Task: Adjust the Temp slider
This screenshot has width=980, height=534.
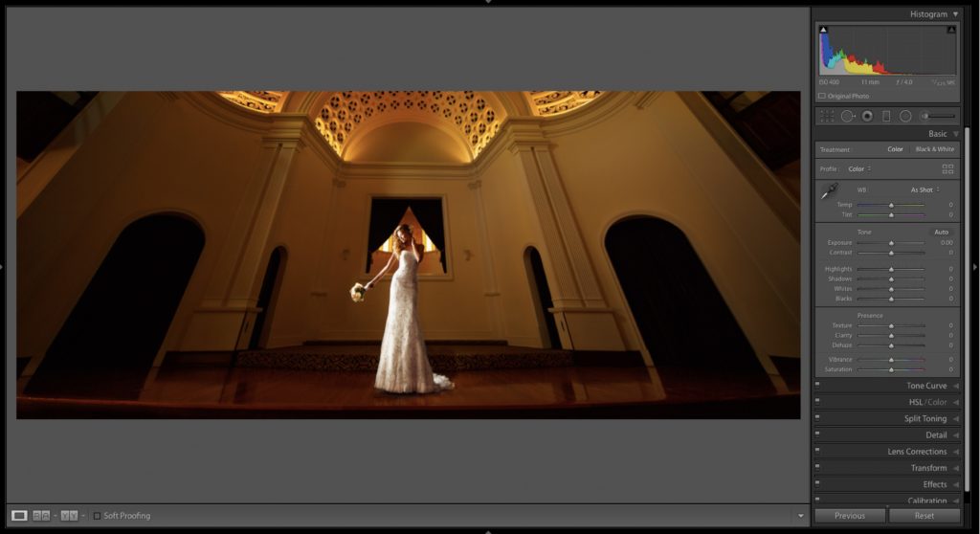Action: 891,205
